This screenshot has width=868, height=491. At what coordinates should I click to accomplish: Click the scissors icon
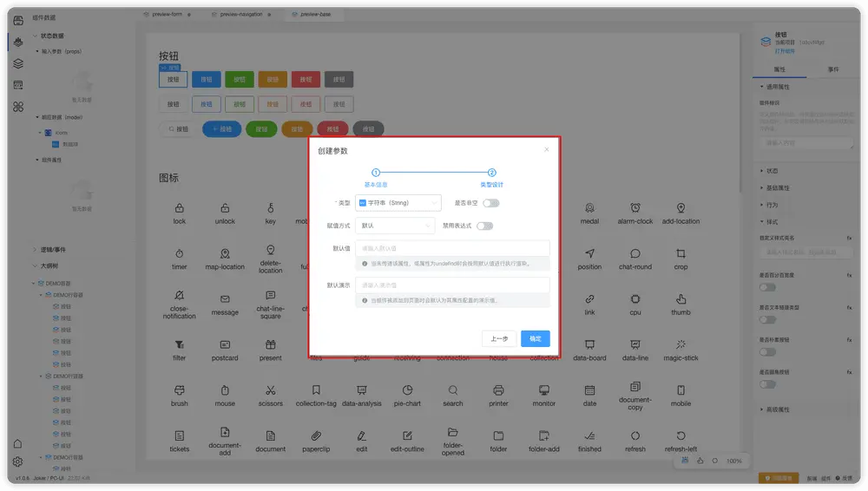click(270, 390)
